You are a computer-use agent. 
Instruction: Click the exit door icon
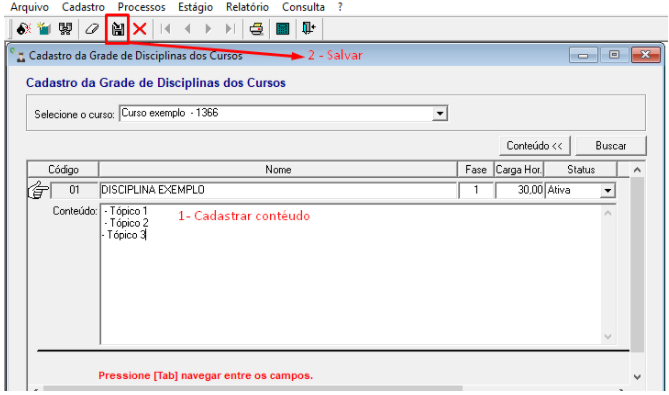(x=308, y=29)
